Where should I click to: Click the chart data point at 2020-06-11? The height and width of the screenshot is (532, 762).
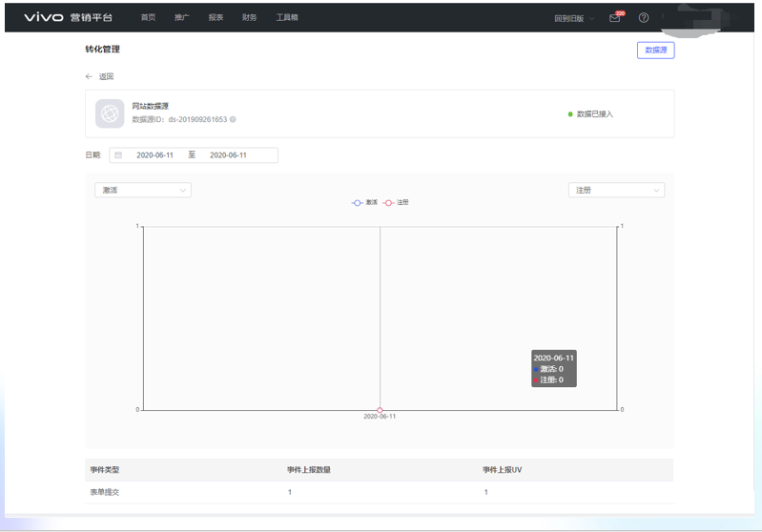pos(380,410)
